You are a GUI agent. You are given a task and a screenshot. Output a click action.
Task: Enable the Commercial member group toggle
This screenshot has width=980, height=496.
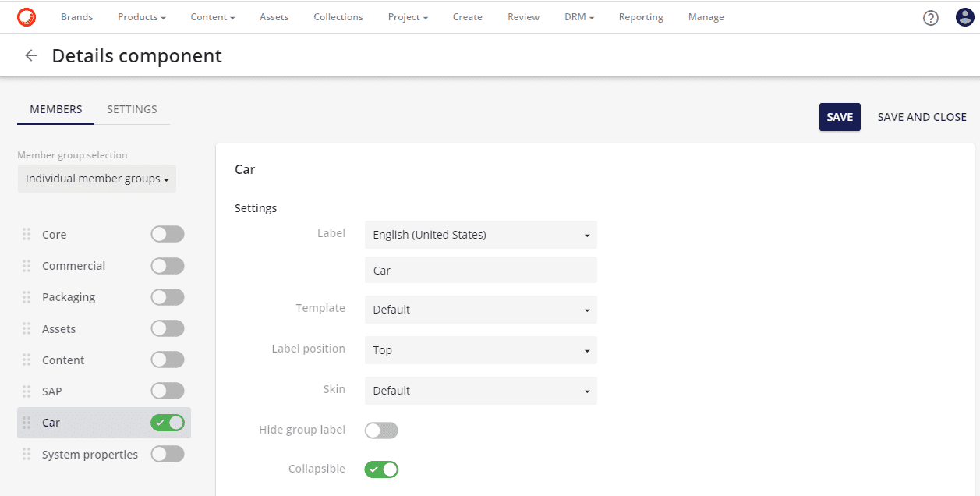point(168,265)
